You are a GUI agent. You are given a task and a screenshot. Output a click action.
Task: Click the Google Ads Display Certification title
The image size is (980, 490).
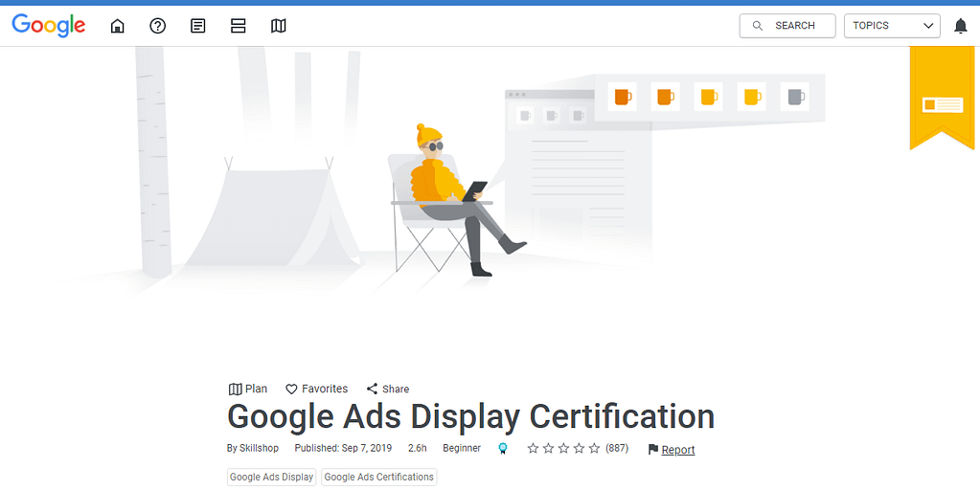(x=470, y=416)
